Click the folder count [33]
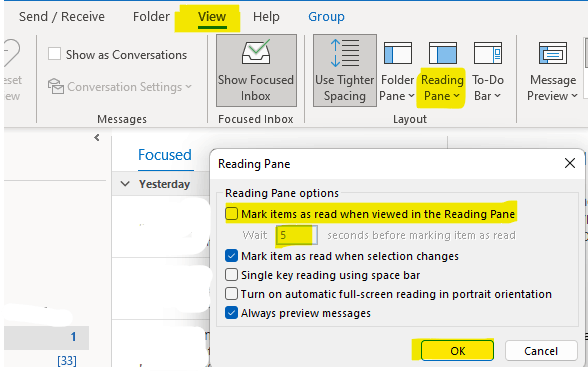 67,360
